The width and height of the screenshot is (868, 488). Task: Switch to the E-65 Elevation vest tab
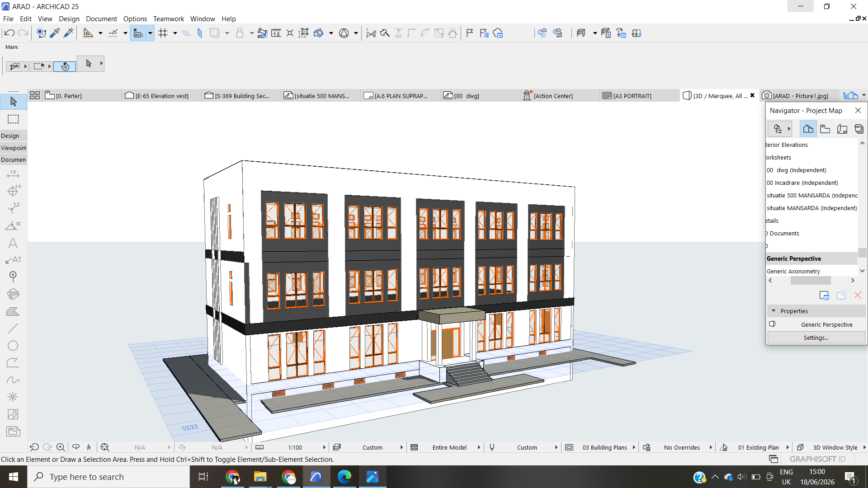click(157, 96)
